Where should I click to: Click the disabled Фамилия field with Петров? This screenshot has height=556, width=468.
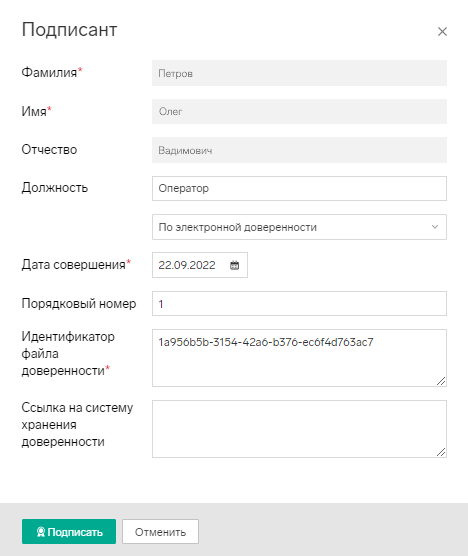tap(299, 73)
